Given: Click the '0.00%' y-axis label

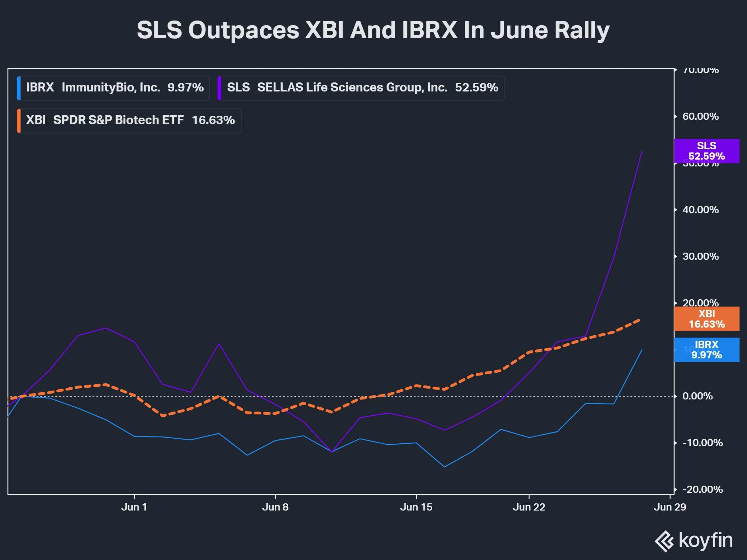Looking at the screenshot, I should coord(698,396).
